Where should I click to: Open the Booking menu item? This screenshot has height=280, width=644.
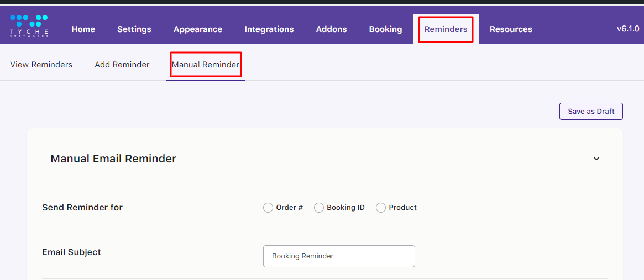click(x=385, y=29)
